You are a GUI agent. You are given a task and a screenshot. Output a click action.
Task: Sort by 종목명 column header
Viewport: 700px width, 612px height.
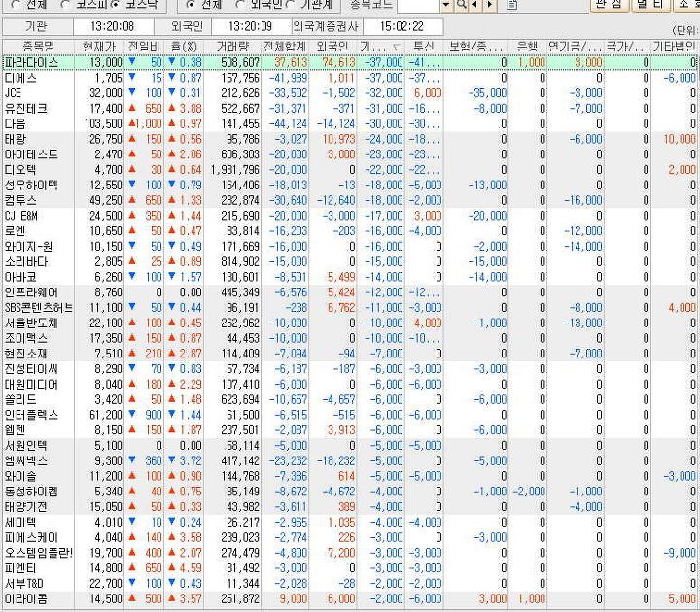[38, 47]
